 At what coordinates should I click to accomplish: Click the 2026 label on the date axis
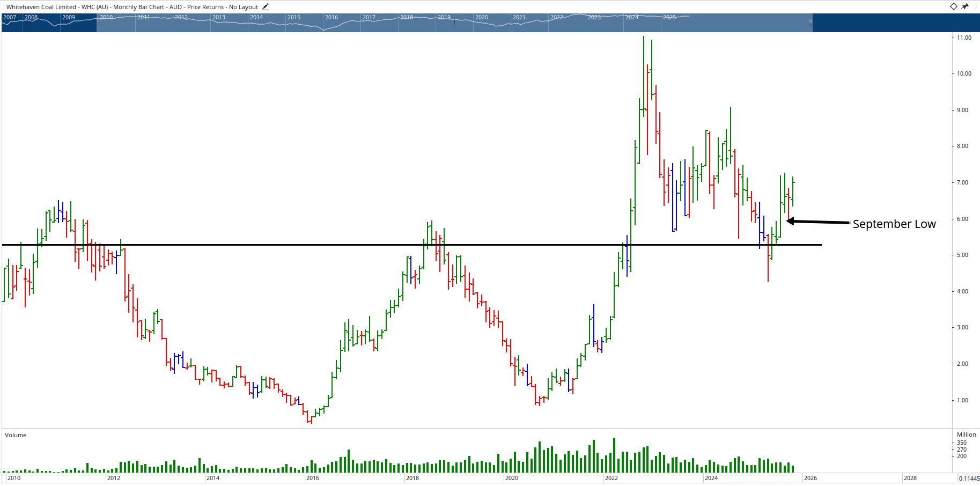coord(810,478)
